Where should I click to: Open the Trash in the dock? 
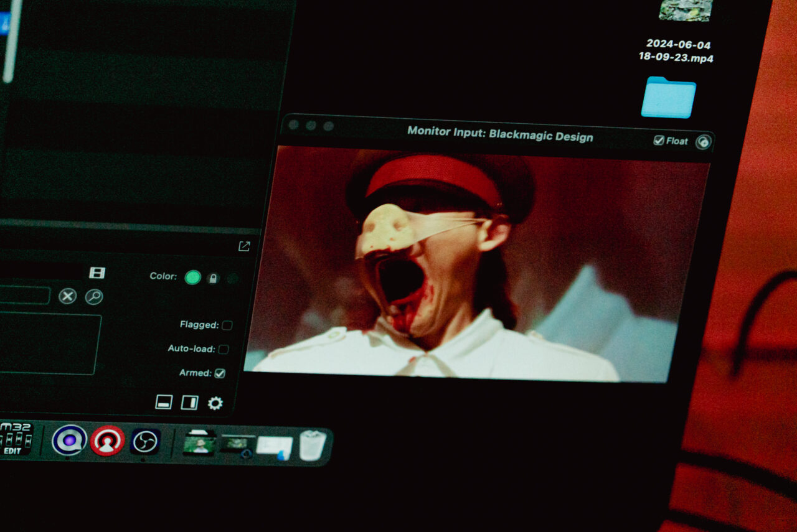(312, 446)
